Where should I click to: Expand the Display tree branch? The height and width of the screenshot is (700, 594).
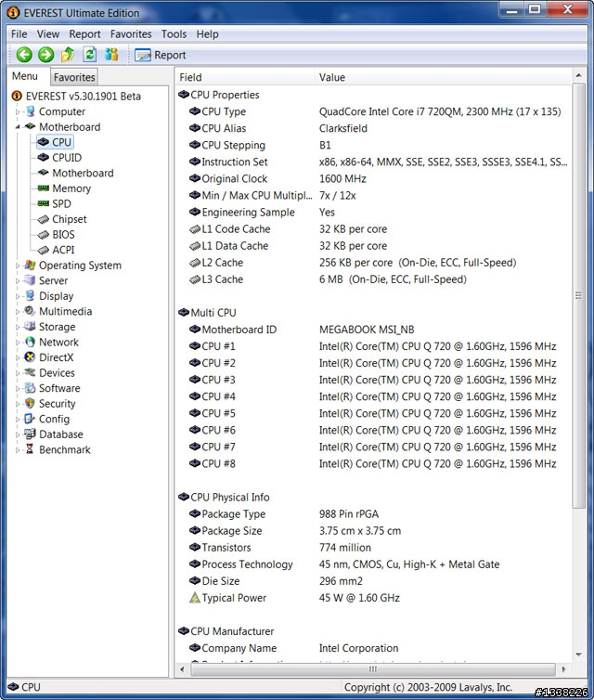click(x=18, y=296)
